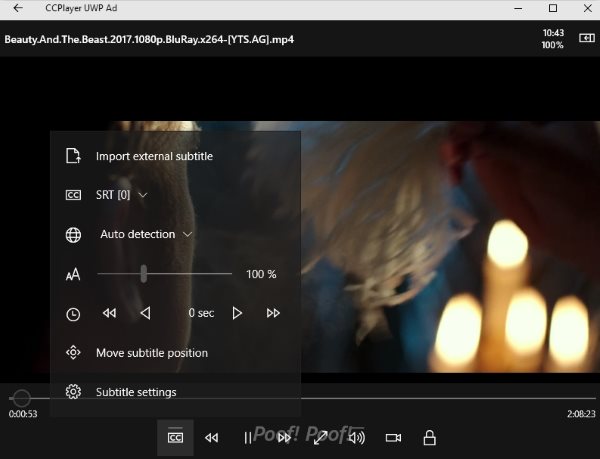Click elapsed time 0:00:53
The width and height of the screenshot is (600, 459).
(23, 414)
